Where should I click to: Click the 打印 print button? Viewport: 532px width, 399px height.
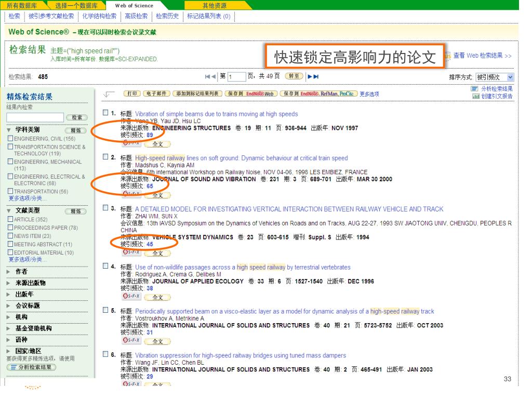[x=132, y=94]
